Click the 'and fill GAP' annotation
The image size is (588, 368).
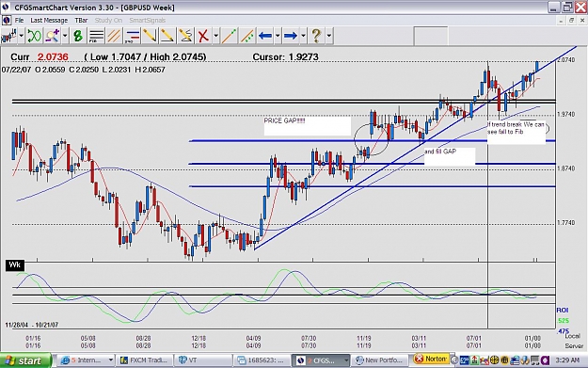(440, 152)
